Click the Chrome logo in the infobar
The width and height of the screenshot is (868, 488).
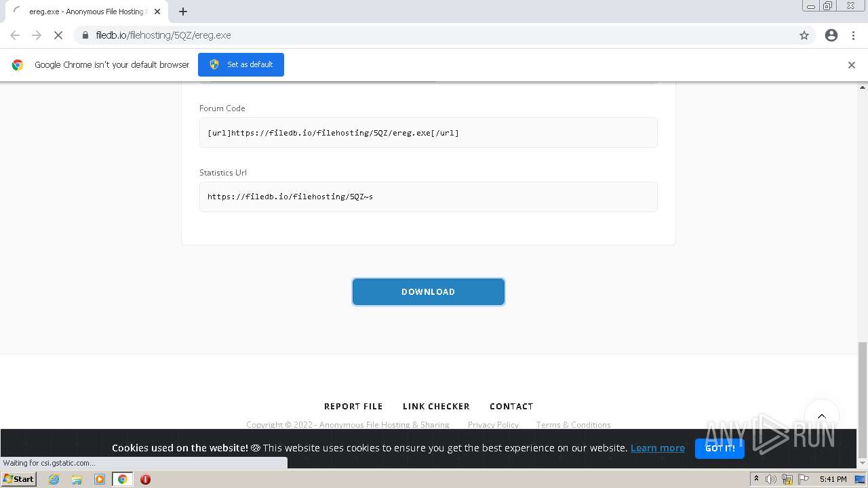pyautogui.click(x=18, y=65)
